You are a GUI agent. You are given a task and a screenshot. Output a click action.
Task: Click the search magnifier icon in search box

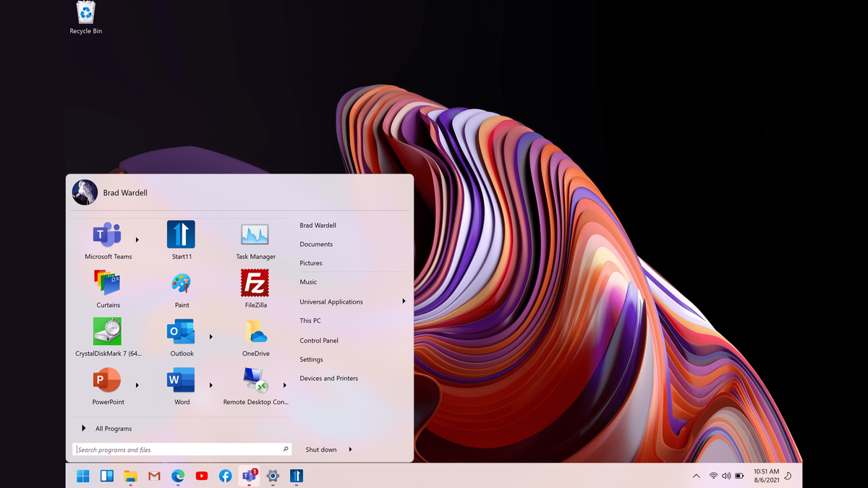(x=286, y=450)
